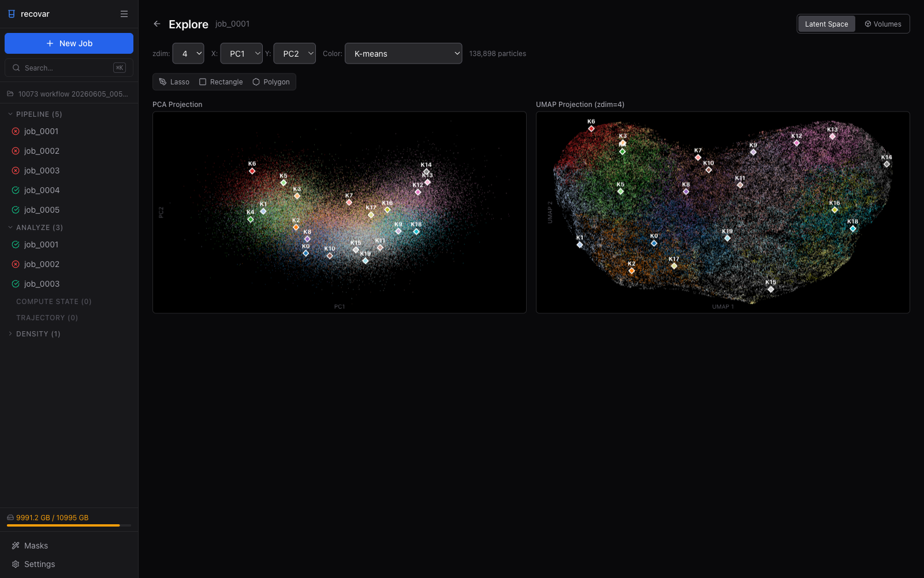Image resolution: width=924 pixels, height=578 pixels.
Task: Open the X axis PC1 dropdown
Action: [x=241, y=53]
